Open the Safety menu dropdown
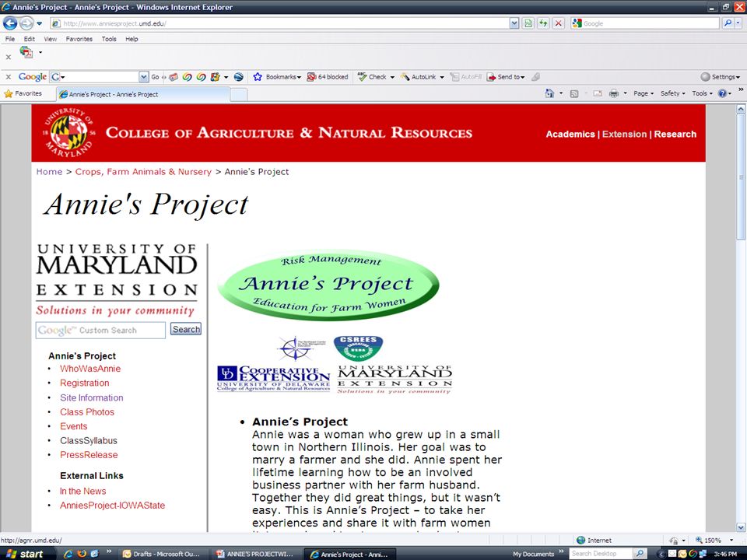The width and height of the screenshot is (747, 560). pos(672,93)
